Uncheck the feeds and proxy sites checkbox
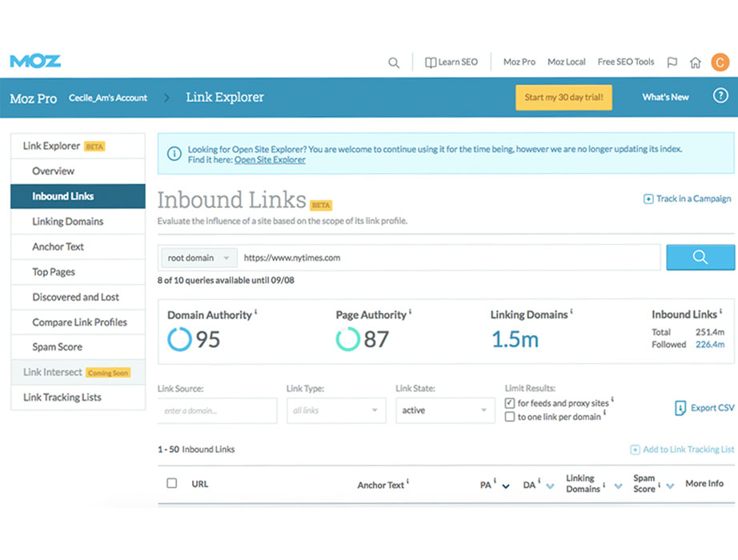The width and height of the screenshot is (738, 560). click(x=510, y=403)
